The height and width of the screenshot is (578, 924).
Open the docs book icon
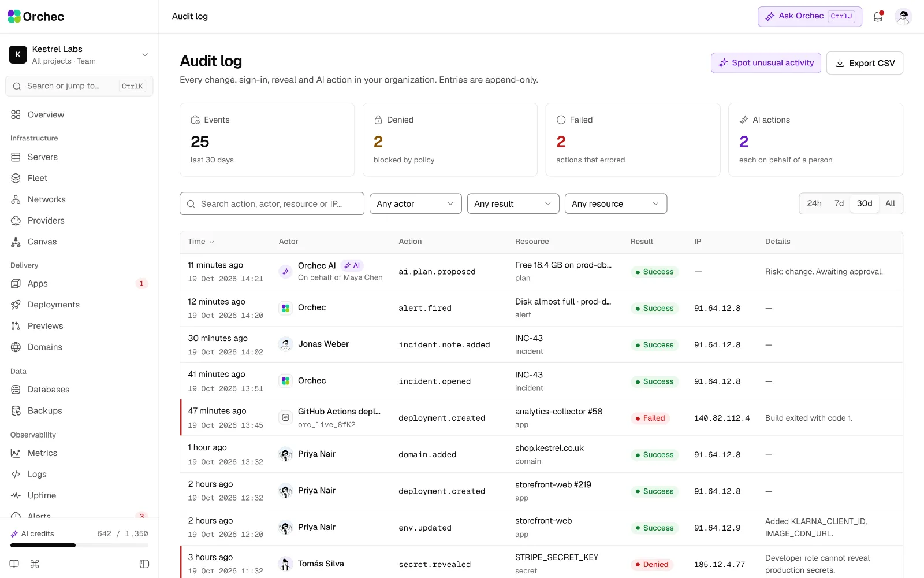click(14, 564)
